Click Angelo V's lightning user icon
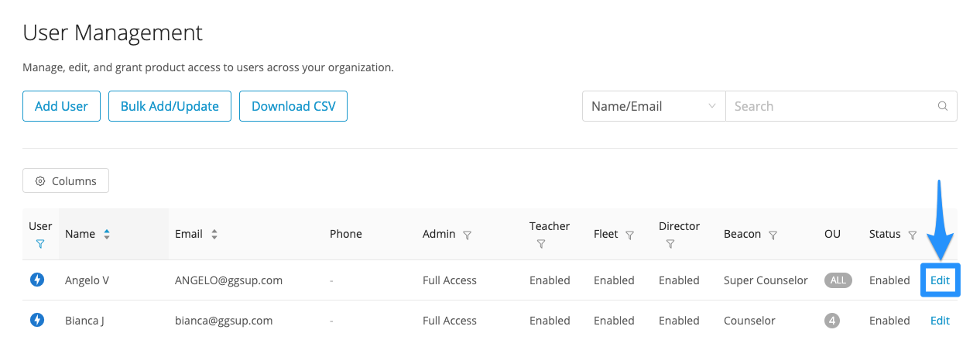980x340 pixels. [37, 280]
